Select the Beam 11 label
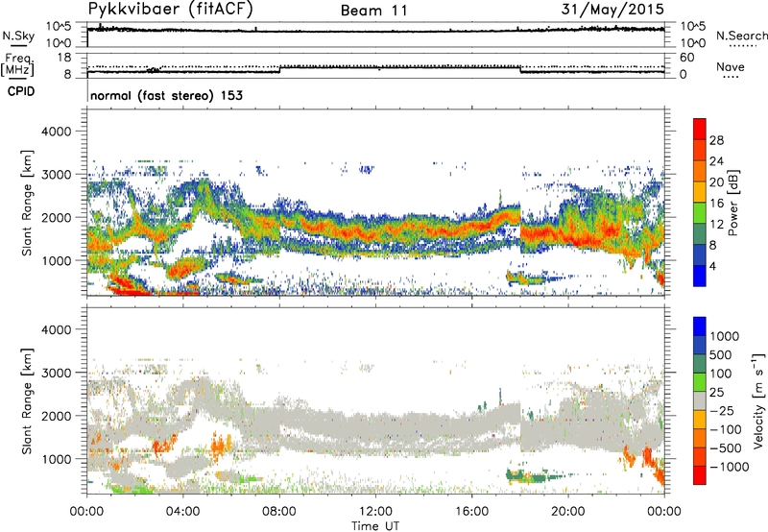768x532 pixels. point(374,11)
